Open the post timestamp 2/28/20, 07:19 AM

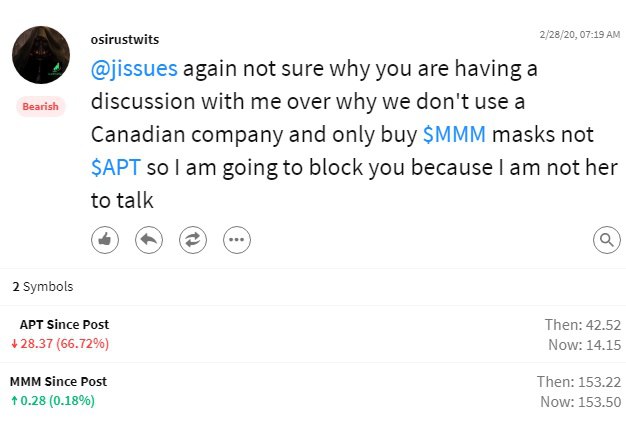point(580,35)
